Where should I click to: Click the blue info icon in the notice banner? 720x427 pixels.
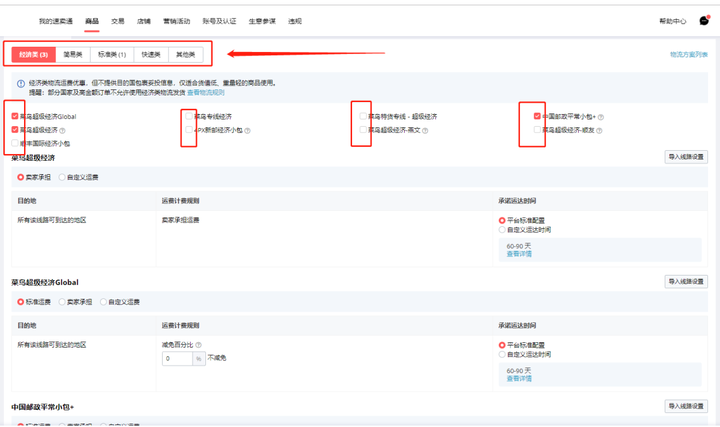[x=21, y=84]
